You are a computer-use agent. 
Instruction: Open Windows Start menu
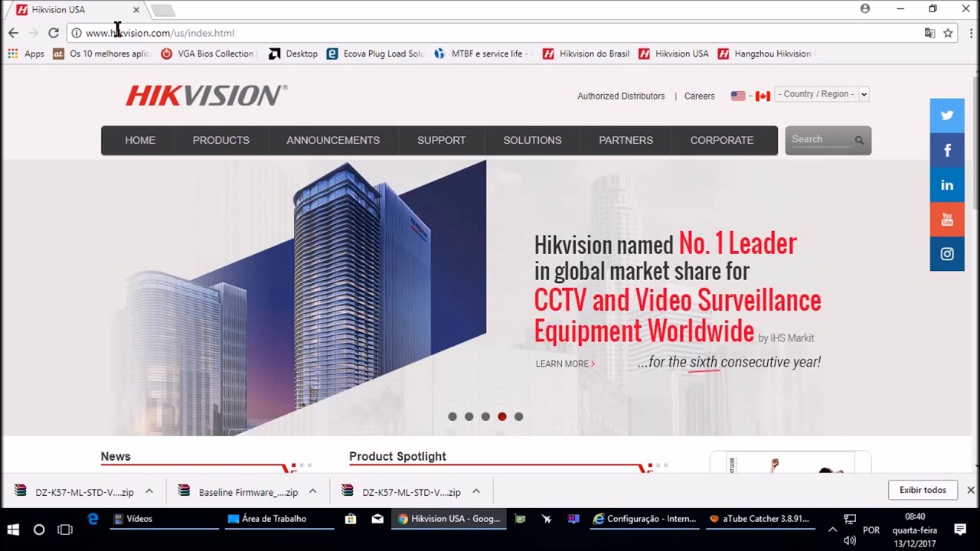tap(13, 529)
